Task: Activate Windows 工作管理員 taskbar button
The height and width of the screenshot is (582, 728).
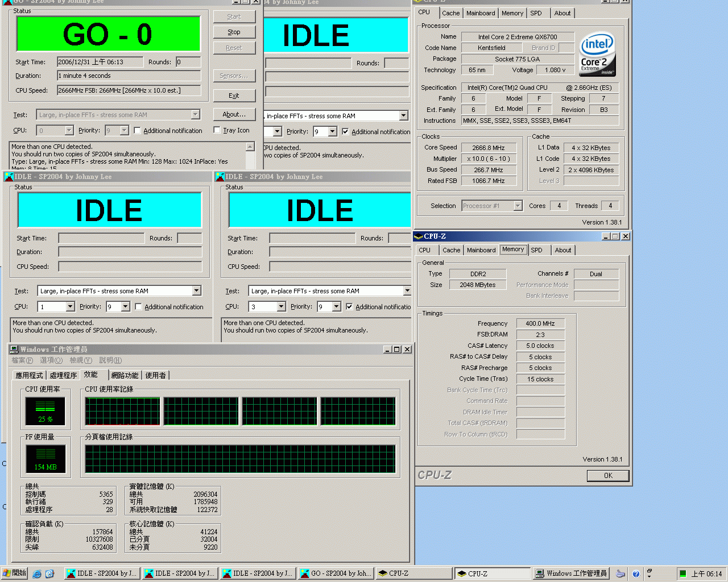Action: [x=571, y=573]
